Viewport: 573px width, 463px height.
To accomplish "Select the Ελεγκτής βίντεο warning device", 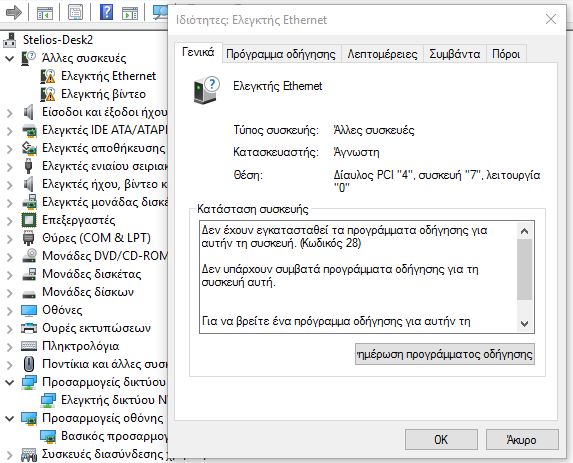I will pos(103,94).
